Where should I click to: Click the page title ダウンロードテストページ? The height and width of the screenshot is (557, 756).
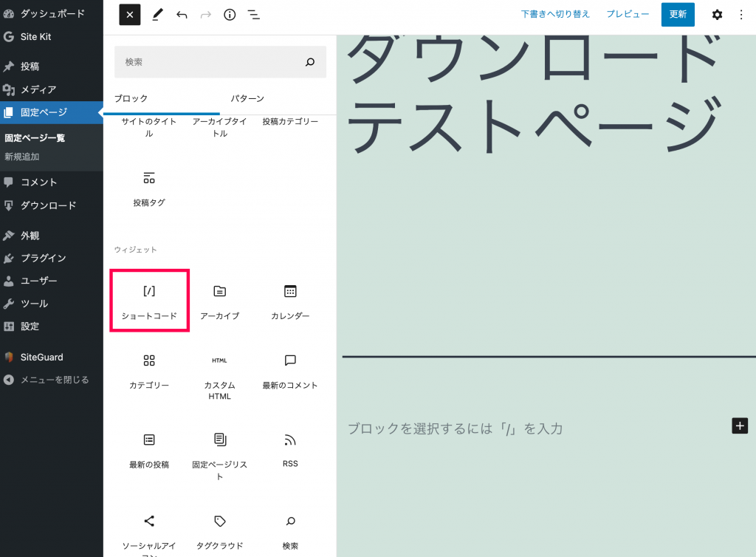point(535,94)
